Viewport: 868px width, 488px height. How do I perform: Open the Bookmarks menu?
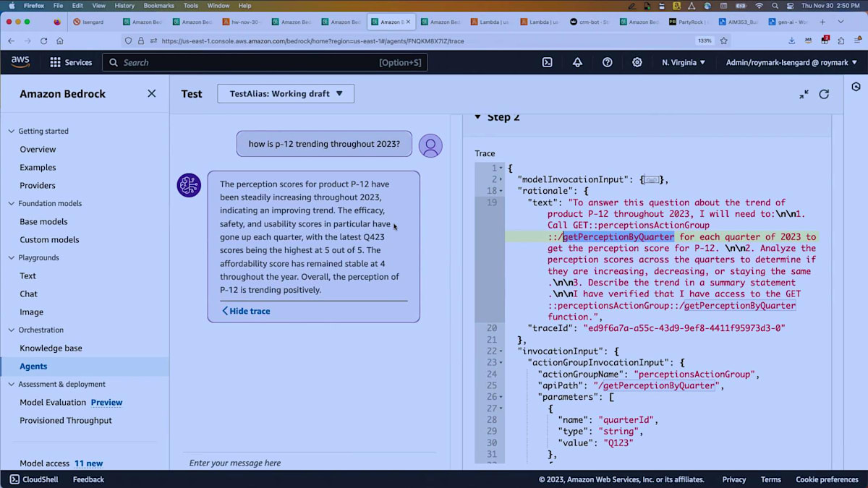158,5
